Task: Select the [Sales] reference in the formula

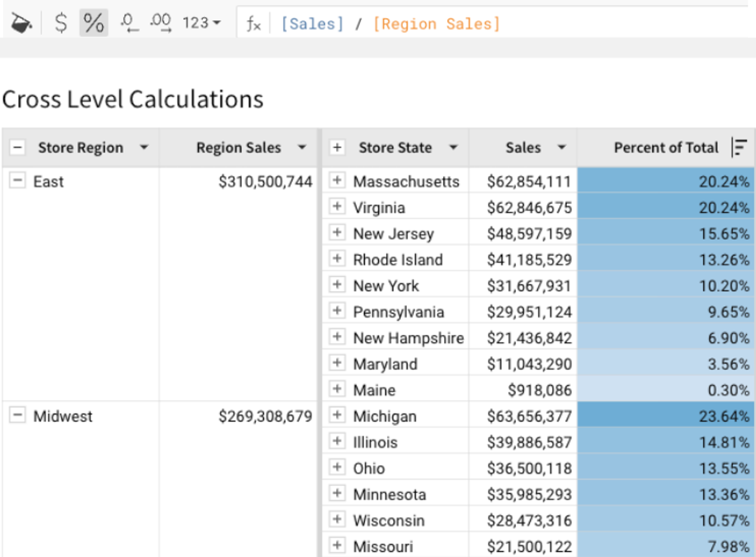Action: (x=312, y=24)
